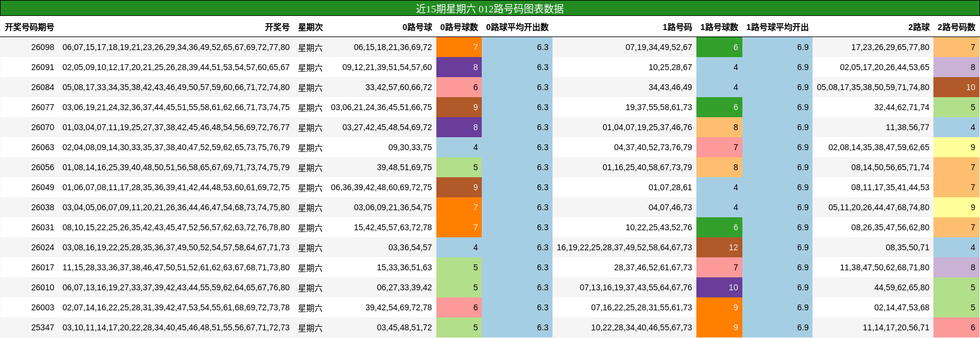Viewport: 980px width, 338px height.
Task: Select period number 26063
Action: pyautogui.click(x=42, y=147)
